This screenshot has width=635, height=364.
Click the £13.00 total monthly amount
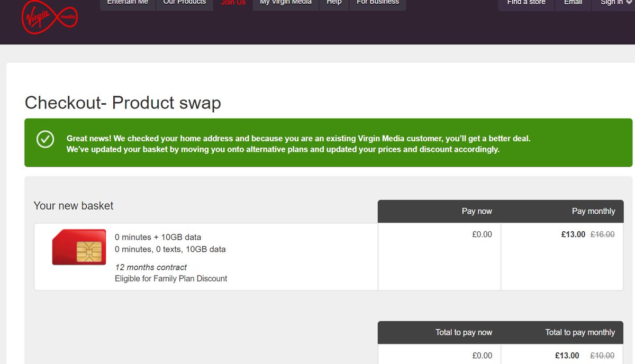coord(567,356)
